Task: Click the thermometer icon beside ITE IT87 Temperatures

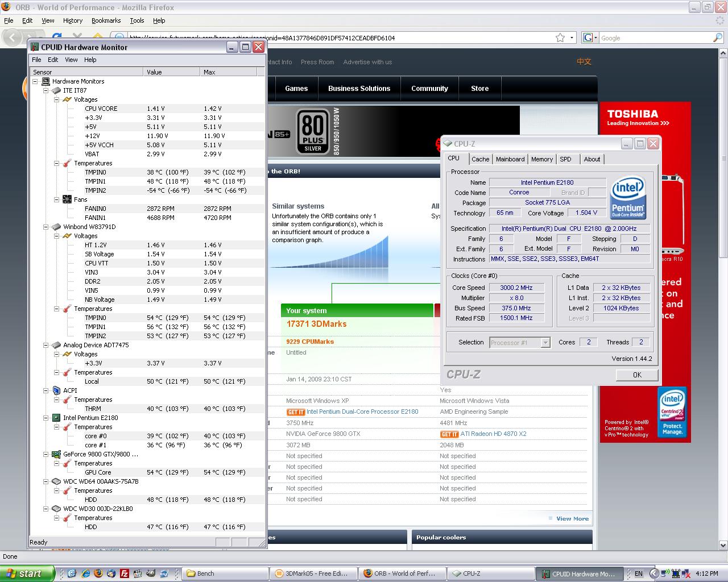Action: tap(67, 163)
